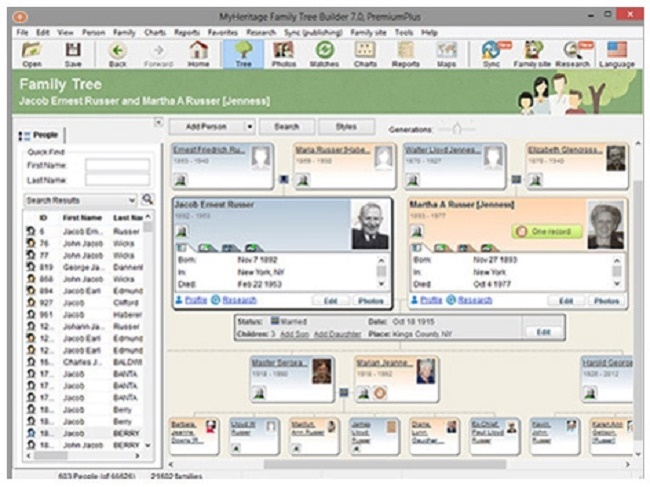
Task: Click the Last Name quick find field
Action: coord(118,180)
